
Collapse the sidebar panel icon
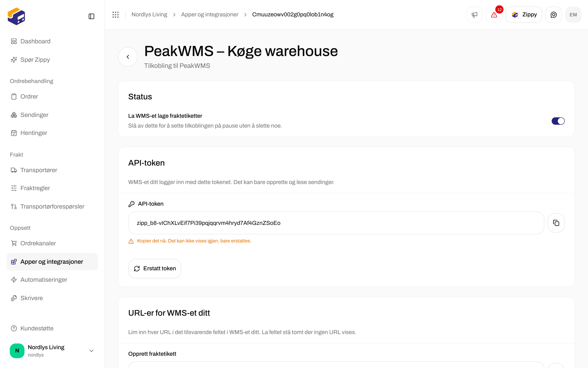tap(91, 16)
